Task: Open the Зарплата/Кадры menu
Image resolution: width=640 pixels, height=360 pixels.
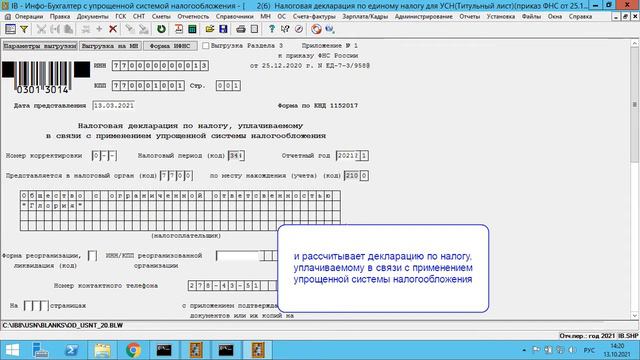Action: pyautogui.click(x=365, y=17)
